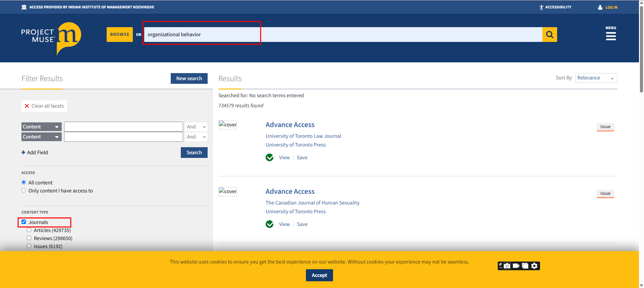Select 'Only content I have access to'
The width and height of the screenshot is (644, 288).
coord(24,190)
